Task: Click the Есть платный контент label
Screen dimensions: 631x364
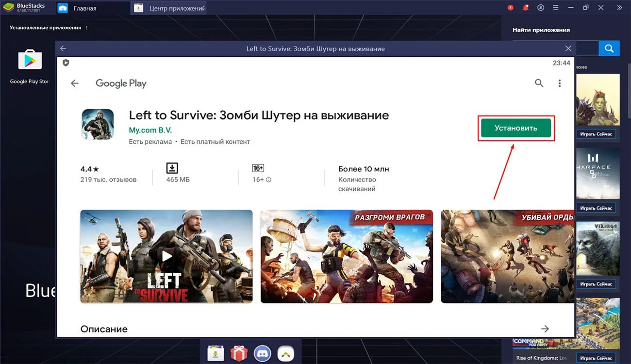Action: click(x=215, y=142)
